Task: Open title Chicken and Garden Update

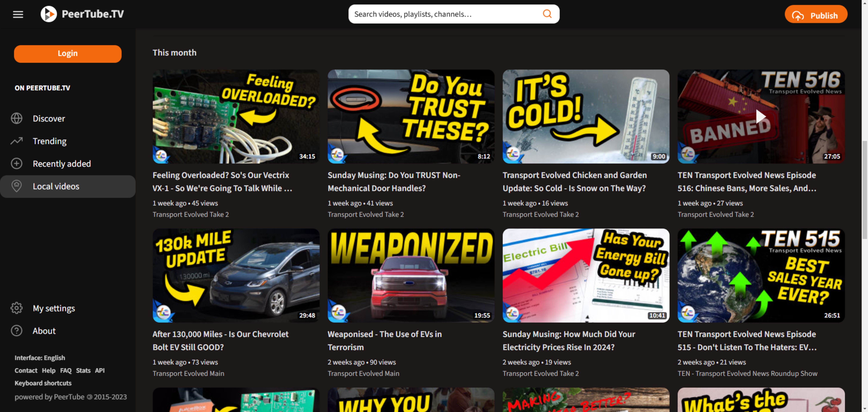Action: click(x=575, y=181)
